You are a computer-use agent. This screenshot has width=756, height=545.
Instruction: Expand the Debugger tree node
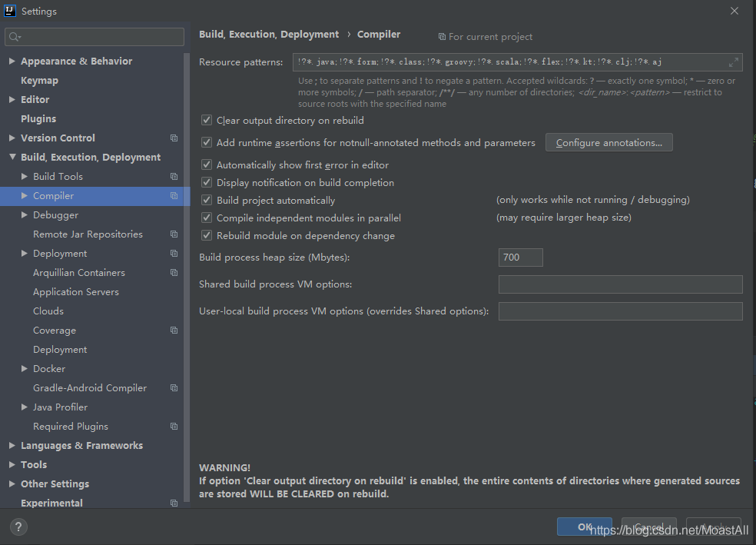tap(25, 215)
